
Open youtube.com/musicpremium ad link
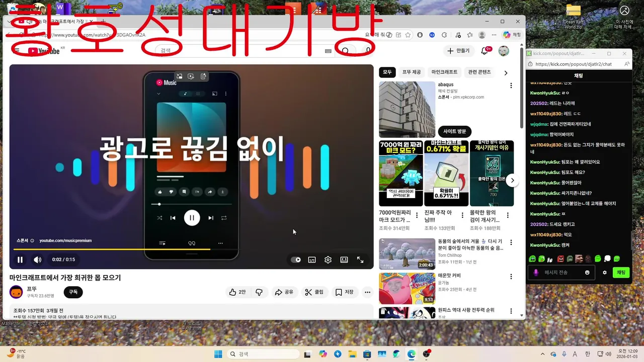pos(65,241)
